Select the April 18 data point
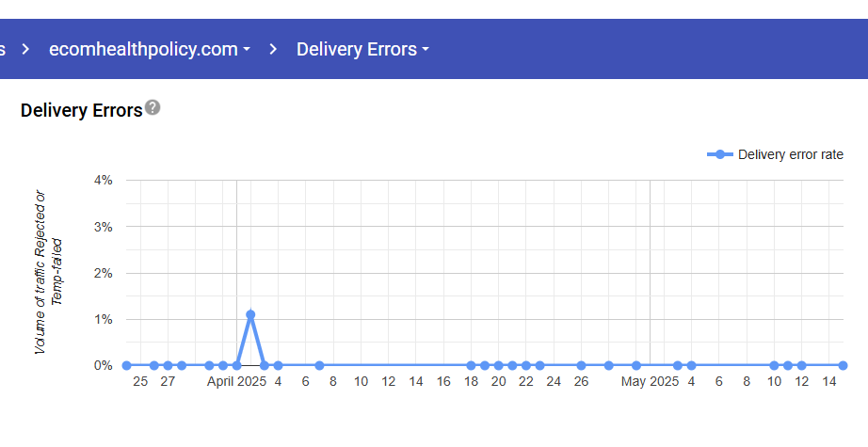Screen dimensions: 868x447 471,365
